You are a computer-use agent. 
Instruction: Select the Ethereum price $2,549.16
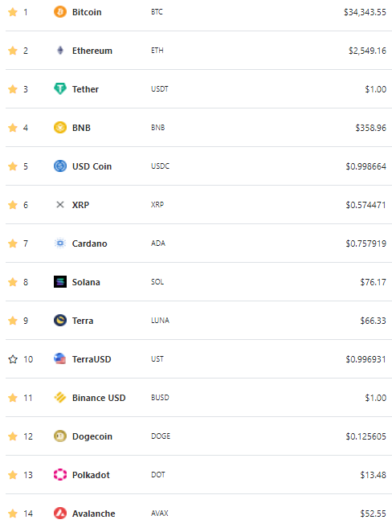coord(367,51)
